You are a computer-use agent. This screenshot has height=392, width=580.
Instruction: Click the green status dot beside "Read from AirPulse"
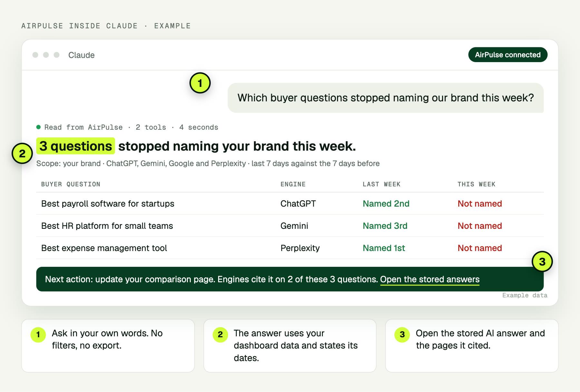(x=38, y=127)
